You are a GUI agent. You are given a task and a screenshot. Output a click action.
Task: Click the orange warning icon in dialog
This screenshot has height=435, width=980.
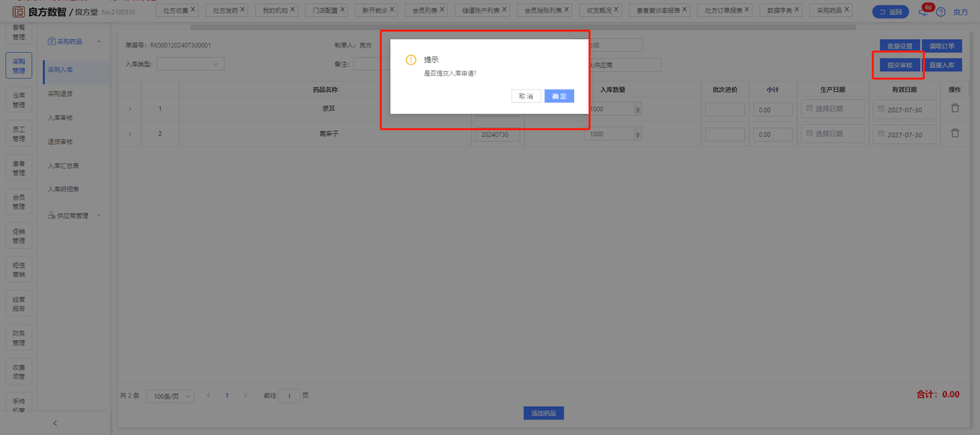(411, 60)
